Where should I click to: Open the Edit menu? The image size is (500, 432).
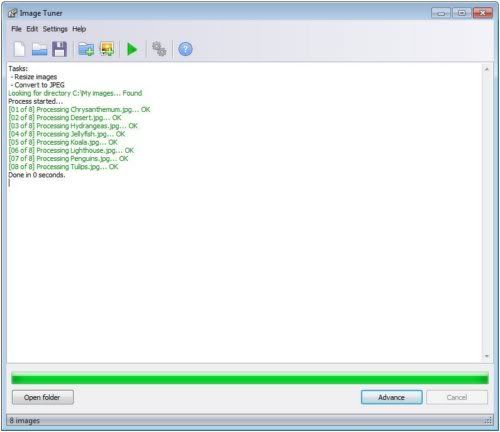coord(32,29)
